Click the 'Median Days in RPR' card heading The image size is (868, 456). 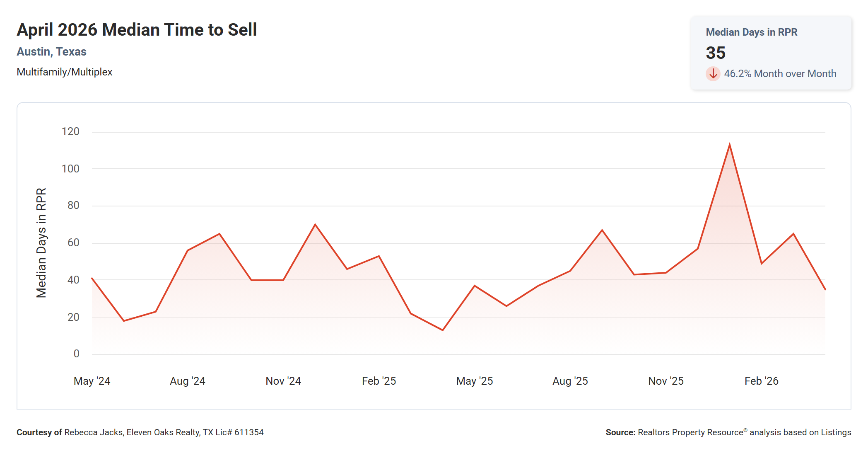pyautogui.click(x=751, y=32)
